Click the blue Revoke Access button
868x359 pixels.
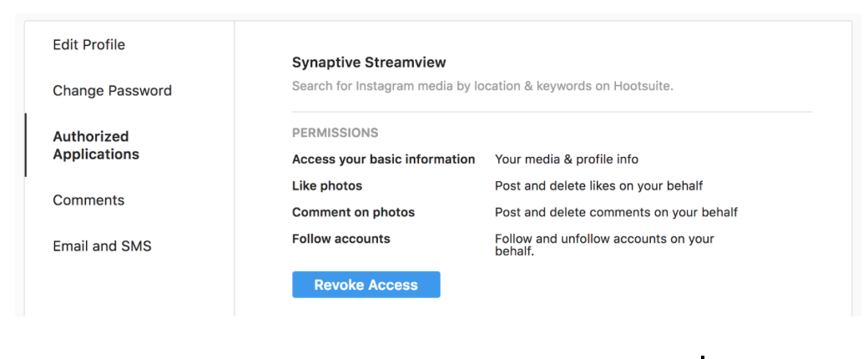[x=366, y=285]
